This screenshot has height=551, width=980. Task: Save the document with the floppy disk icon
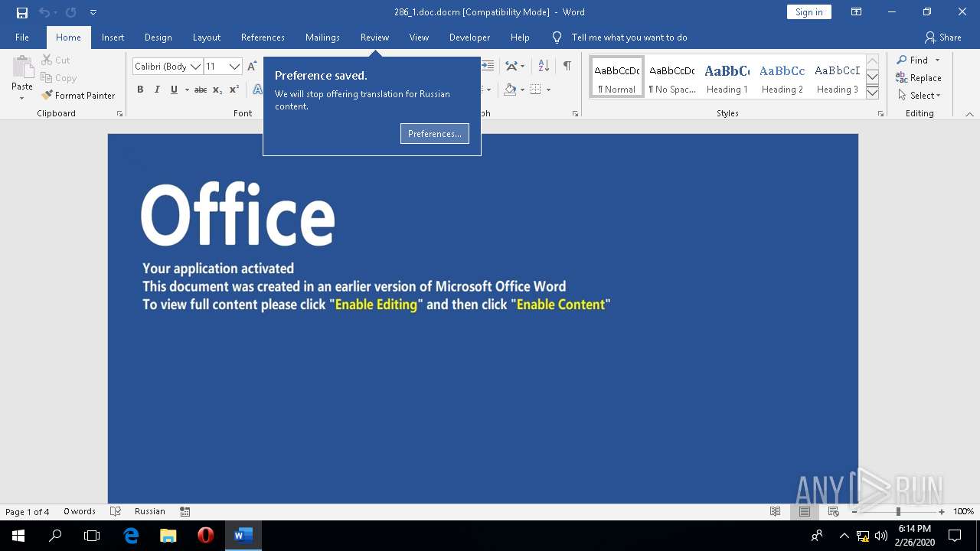pyautogui.click(x=22, y=12)
